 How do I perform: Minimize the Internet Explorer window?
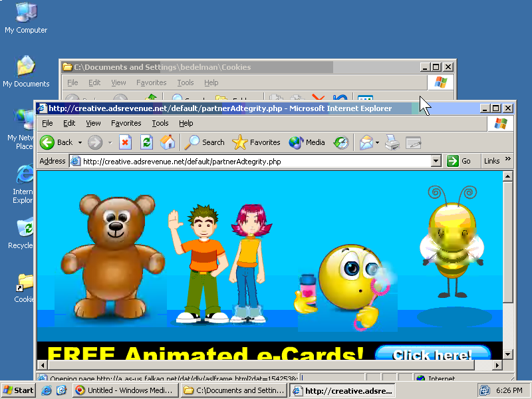pos(485,108)
